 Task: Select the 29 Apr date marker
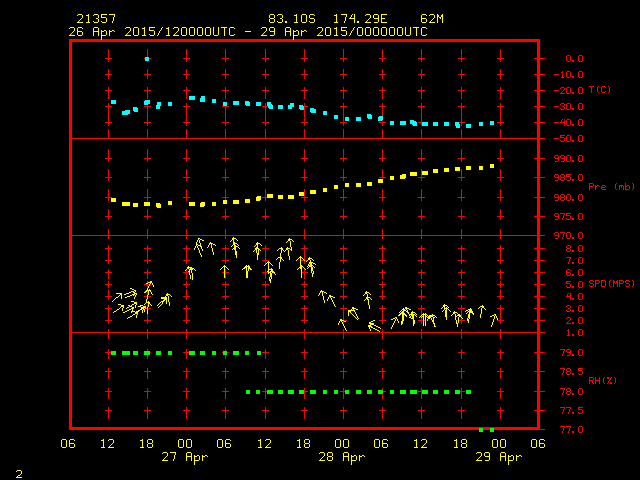click(x=497, y=457)
